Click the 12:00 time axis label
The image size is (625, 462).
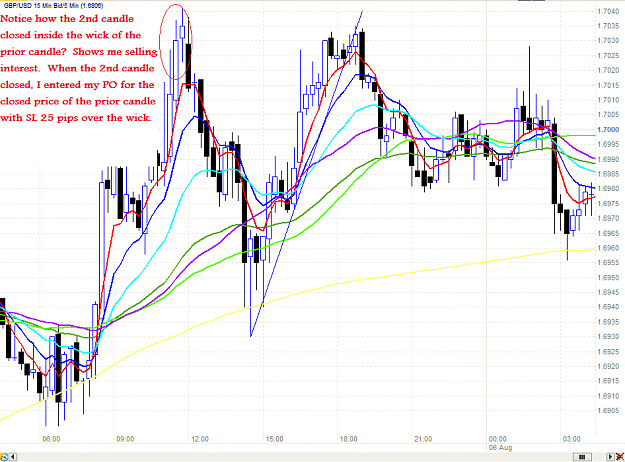pyautogui.click(x=200, y=439)
